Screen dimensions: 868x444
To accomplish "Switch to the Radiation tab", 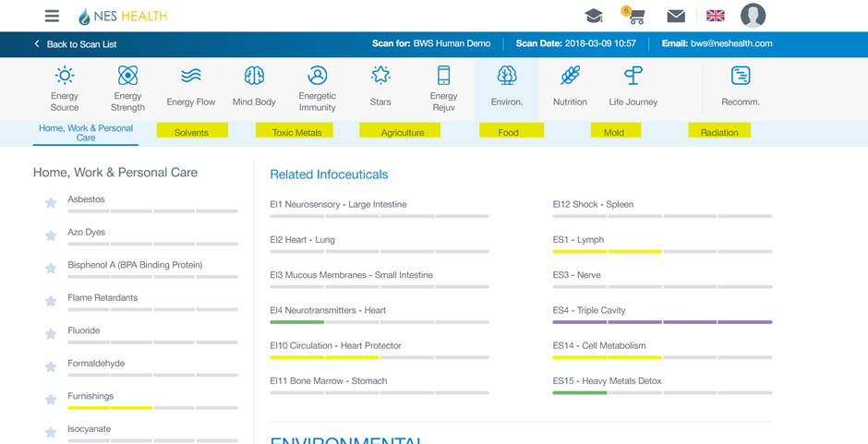I will (x=719, y=132).
